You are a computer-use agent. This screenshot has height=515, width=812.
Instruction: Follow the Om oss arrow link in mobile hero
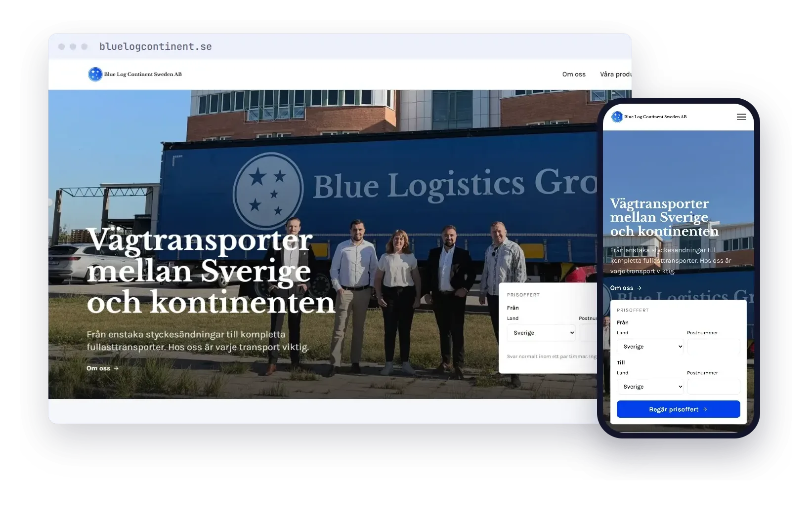click(x=626, y=288)
